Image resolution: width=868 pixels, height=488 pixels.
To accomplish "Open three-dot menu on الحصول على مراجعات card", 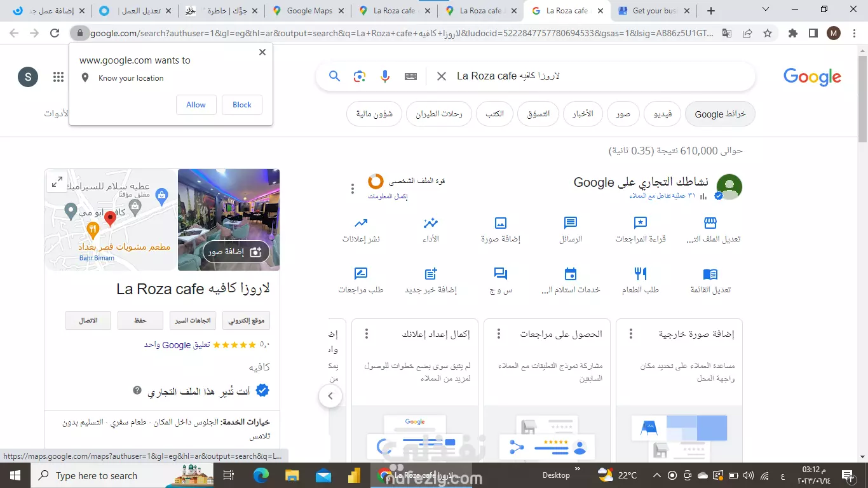I will tap(499, 334).
